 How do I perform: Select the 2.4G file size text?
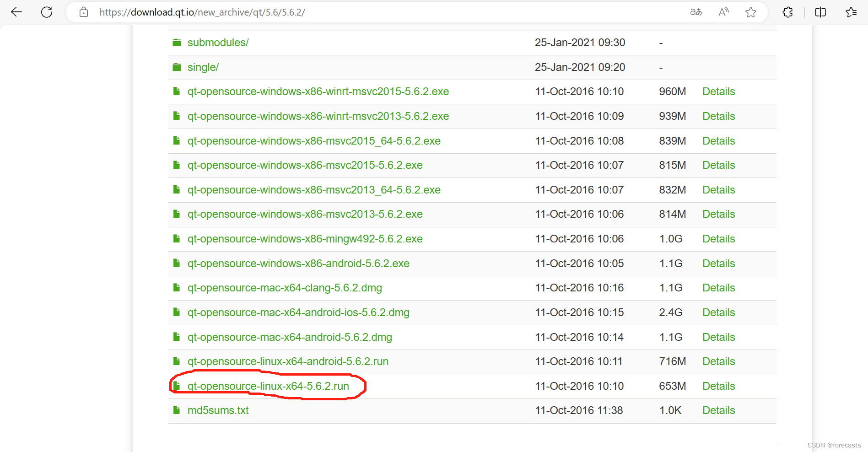click(671, 312)
